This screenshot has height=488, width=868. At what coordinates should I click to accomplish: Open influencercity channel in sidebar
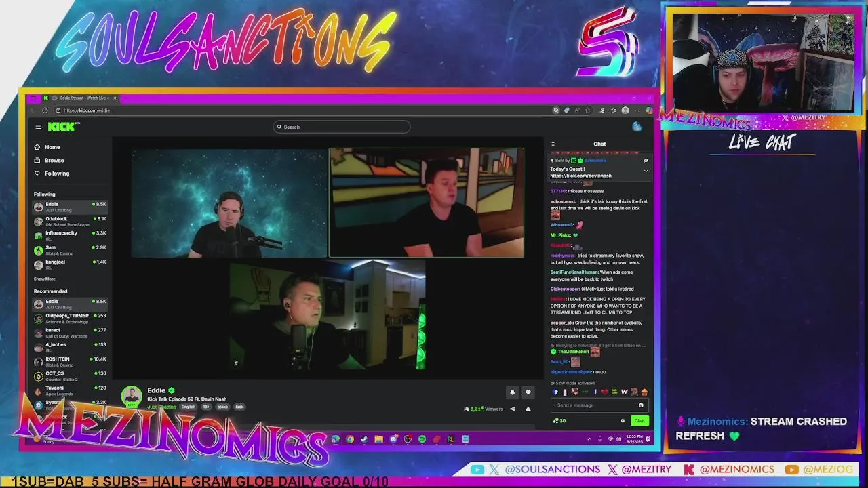[x=71, y=235]
